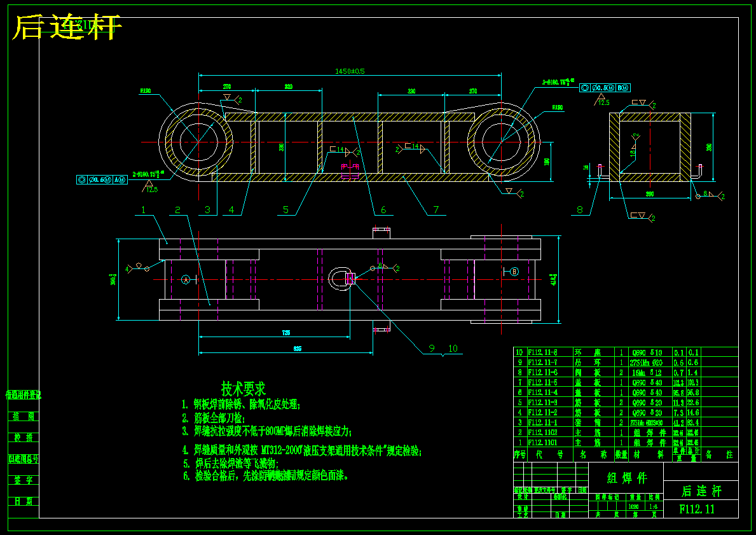The image size is (756, 535).
Task: Click material cell Q690 δ10 in row 10
Action: [x=647, y=352]
